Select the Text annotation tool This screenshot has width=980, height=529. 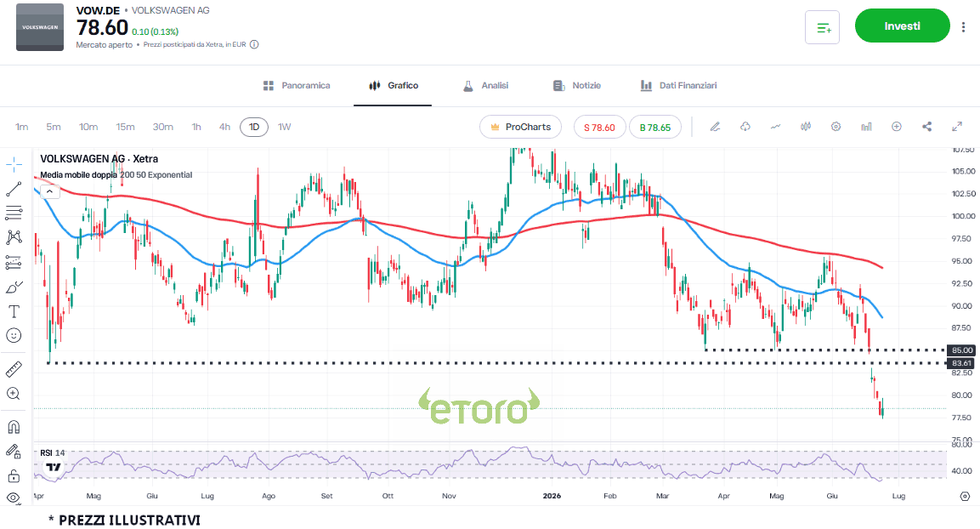[14, 311]
